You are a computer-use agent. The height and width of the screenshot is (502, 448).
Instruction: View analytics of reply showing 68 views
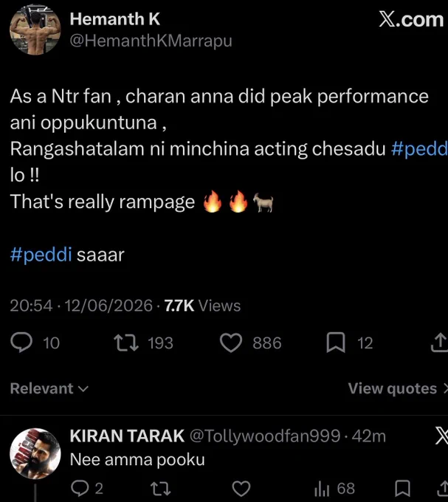pos(335,489)
